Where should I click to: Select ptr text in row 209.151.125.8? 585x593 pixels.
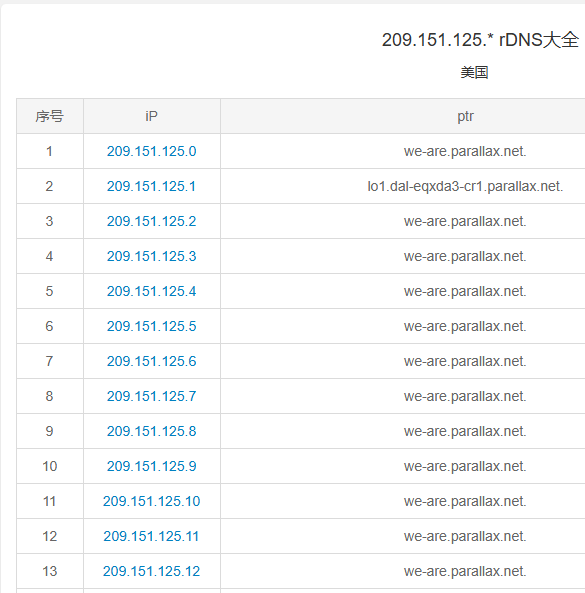click(x=465, y=431)
